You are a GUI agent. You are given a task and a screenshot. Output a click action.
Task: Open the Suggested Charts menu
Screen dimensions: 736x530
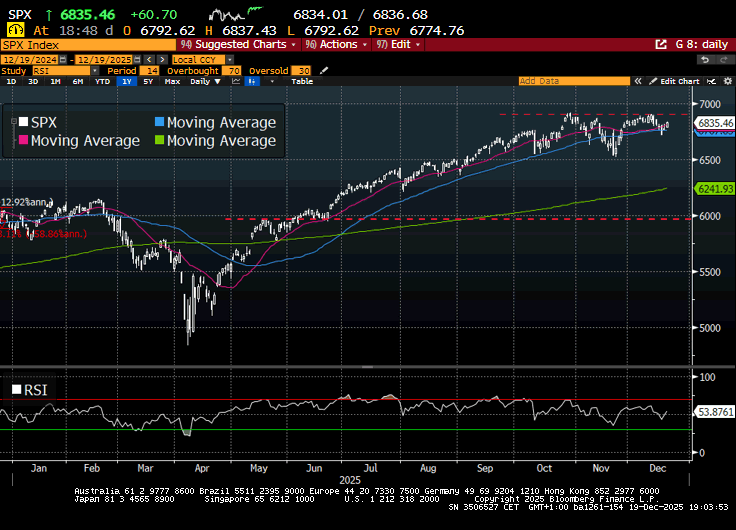point(238,45)
